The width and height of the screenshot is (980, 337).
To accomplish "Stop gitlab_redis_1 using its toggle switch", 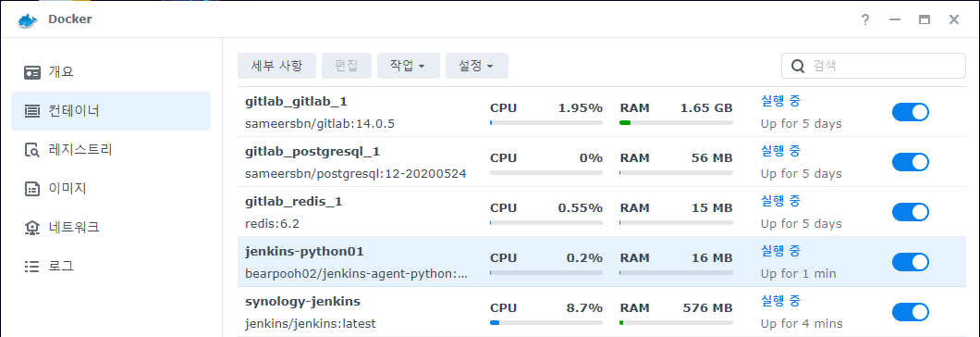I will click(x=910, y=212).
